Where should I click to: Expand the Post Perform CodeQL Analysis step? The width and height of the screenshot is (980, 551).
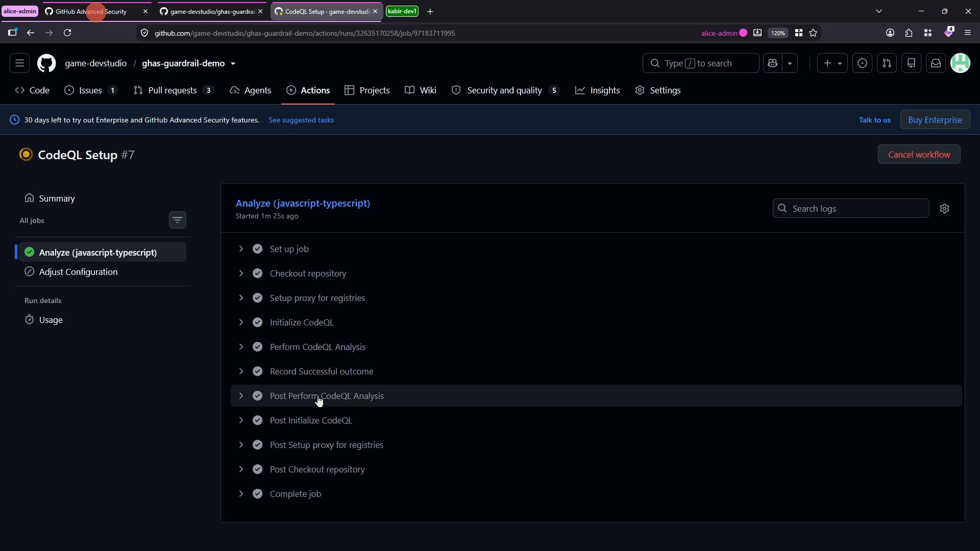[x=596, y=396]
